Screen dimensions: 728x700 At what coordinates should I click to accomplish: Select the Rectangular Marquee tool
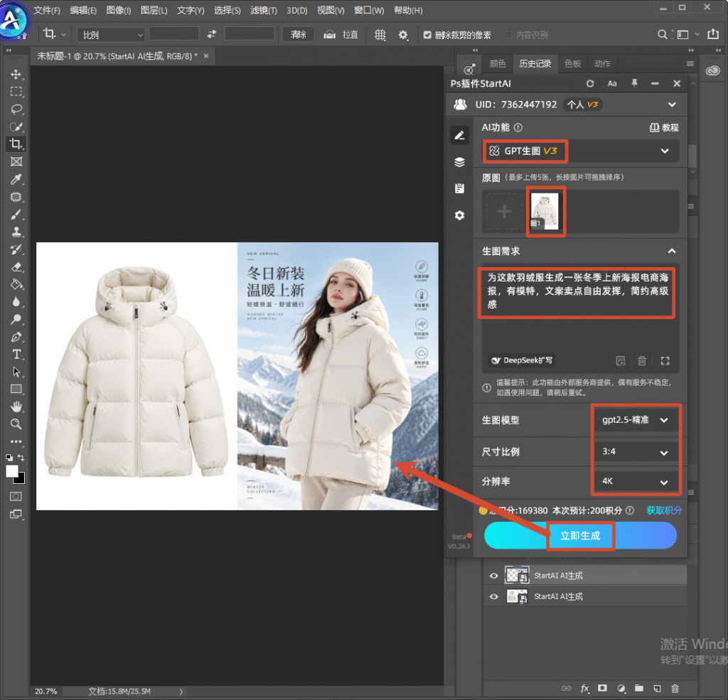point(16,92)
